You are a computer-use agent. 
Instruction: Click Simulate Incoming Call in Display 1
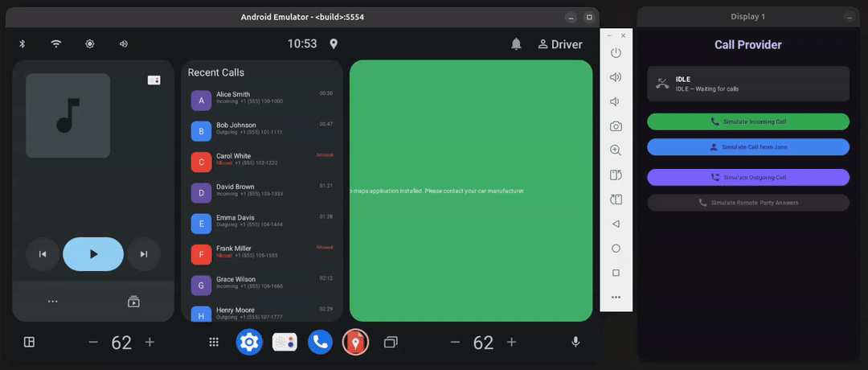coord(748,121)
